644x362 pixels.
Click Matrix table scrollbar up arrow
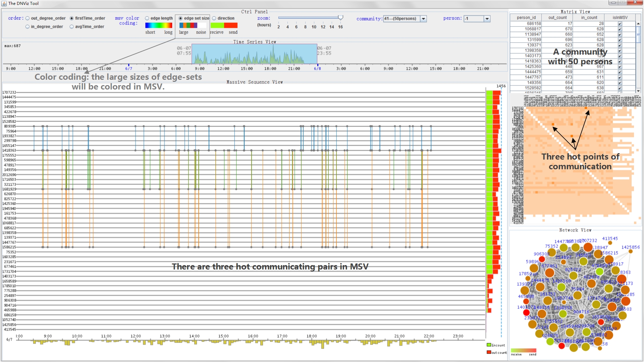[x=638, y=24]
